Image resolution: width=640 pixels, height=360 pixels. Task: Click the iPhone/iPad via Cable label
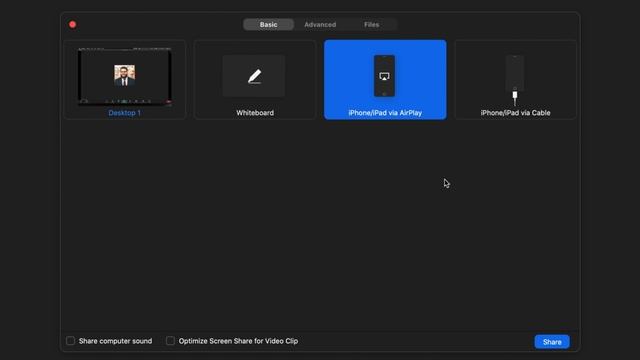click(515, 113)
